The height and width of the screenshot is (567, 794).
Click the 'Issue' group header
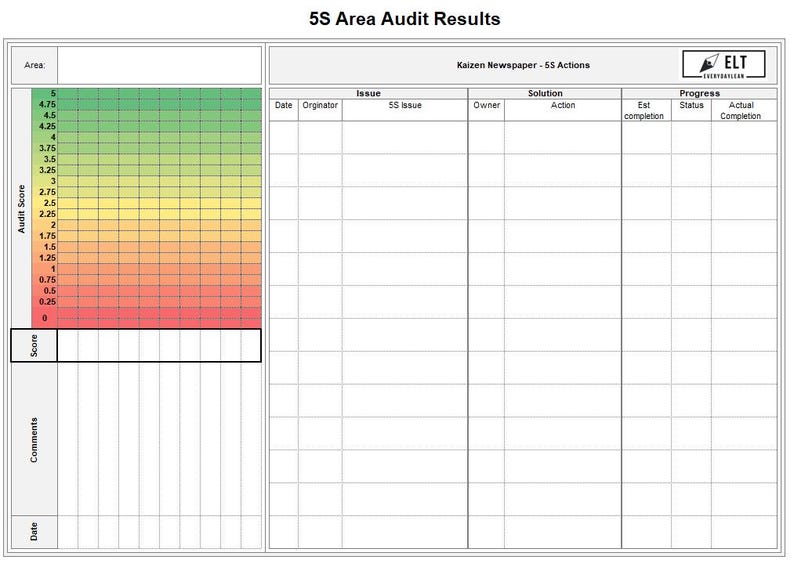368,93
